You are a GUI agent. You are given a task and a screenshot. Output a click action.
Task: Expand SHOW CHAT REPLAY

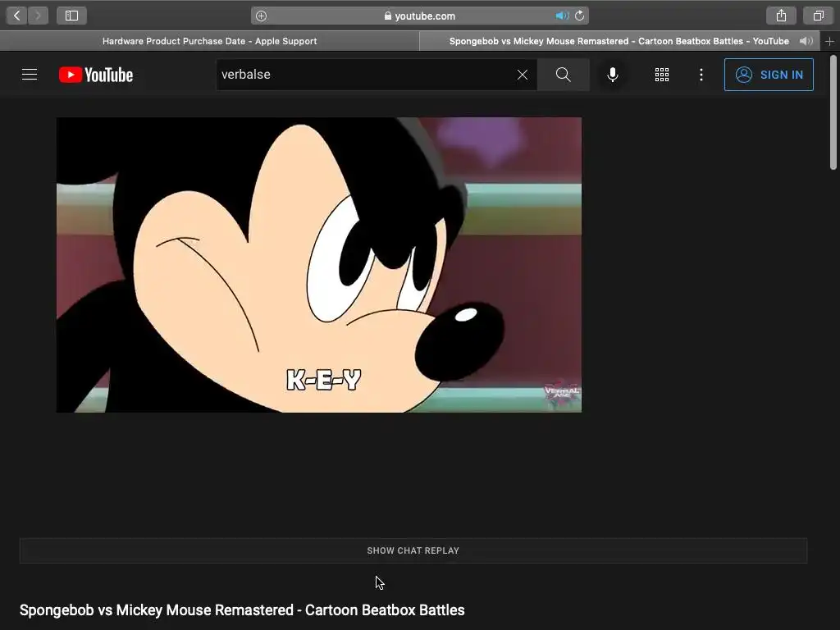point(413,550)
